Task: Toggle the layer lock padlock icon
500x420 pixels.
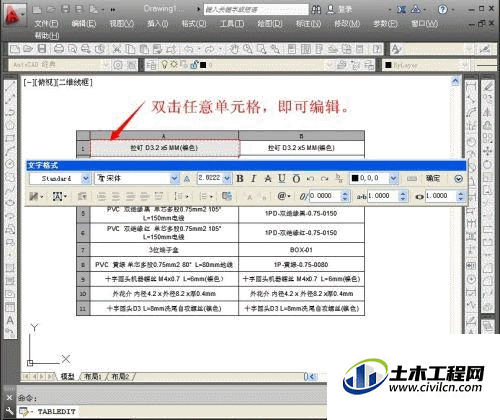Action: coord(193,65)
